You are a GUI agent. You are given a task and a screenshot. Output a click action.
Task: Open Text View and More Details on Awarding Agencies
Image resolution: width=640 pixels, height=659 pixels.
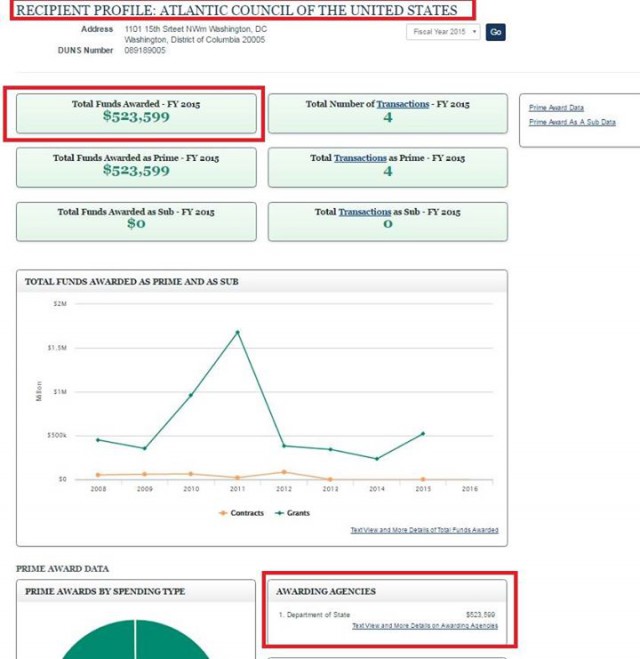[425, 626]
